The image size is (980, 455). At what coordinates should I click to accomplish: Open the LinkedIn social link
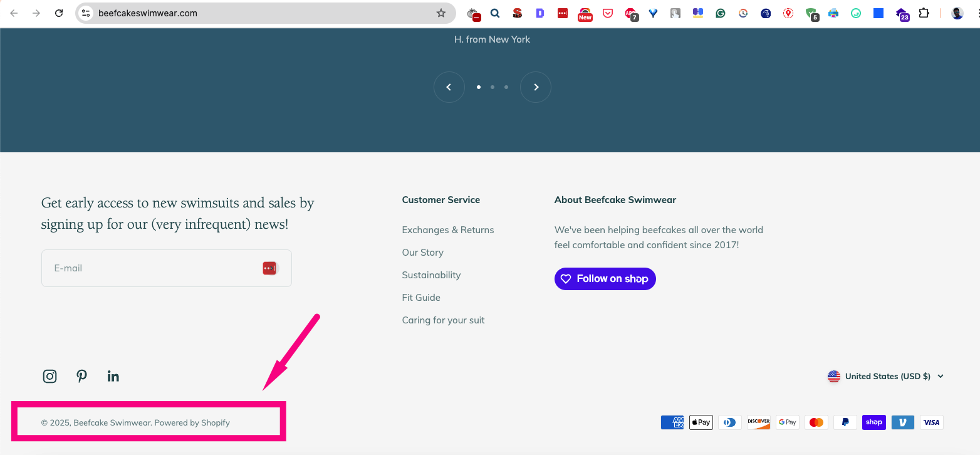(113, 376)
